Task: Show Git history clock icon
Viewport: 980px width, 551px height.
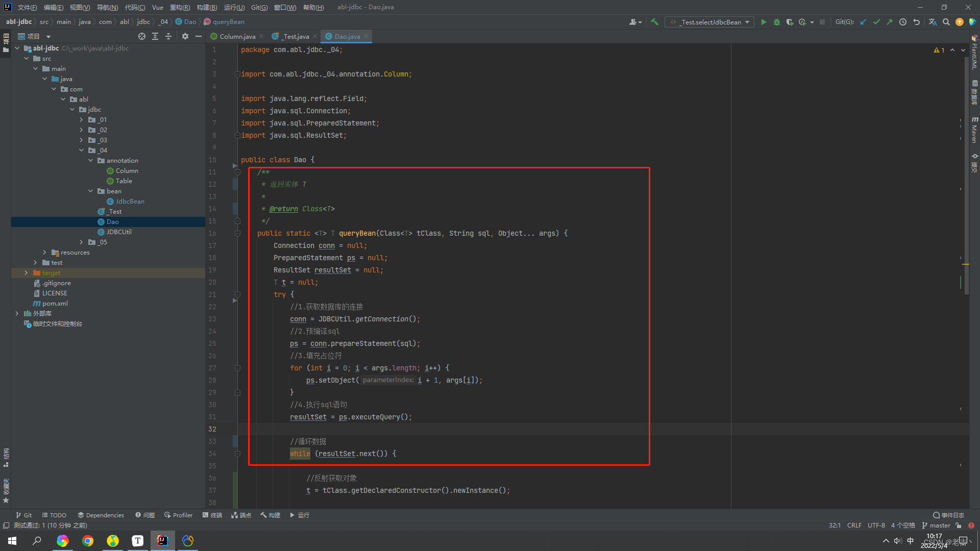Action: 903,22
